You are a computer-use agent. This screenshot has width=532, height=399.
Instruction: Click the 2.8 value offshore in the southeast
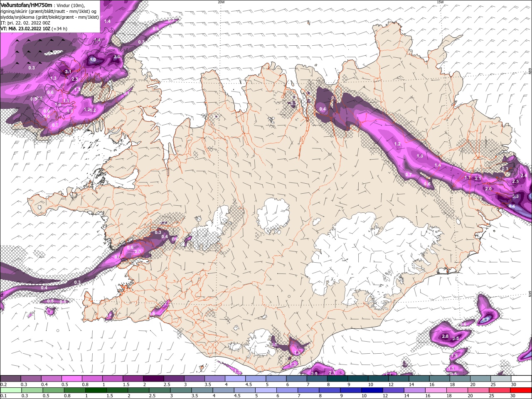(445, 336)
